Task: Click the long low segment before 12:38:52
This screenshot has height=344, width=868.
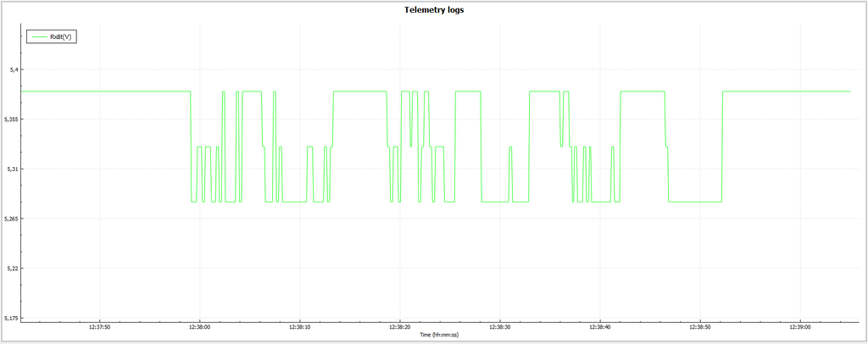Action: [x=695, y=202]
